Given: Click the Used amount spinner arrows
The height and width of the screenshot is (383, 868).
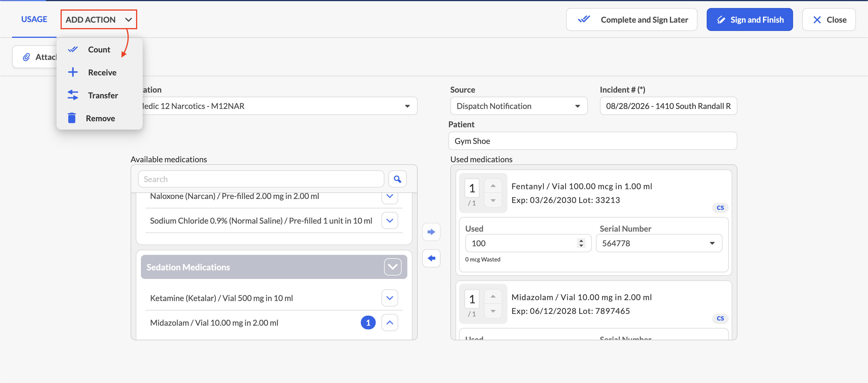Looking at the screenshot, I should [581, 243].
